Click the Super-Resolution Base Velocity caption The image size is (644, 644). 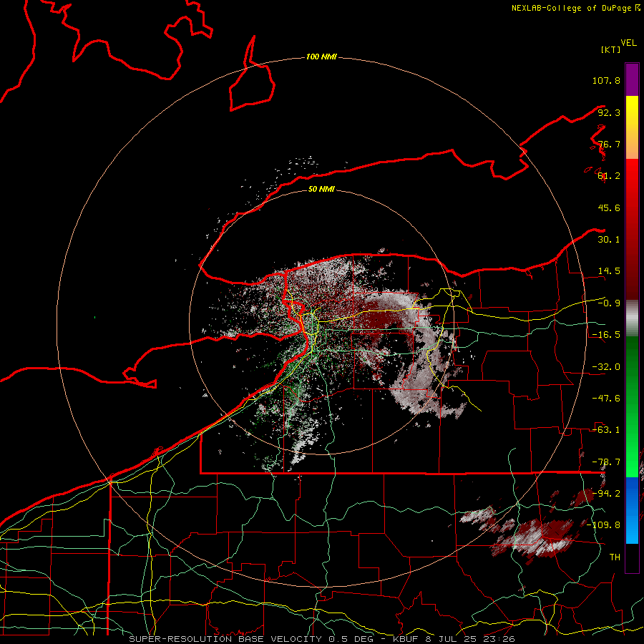[x=321, y=639]
